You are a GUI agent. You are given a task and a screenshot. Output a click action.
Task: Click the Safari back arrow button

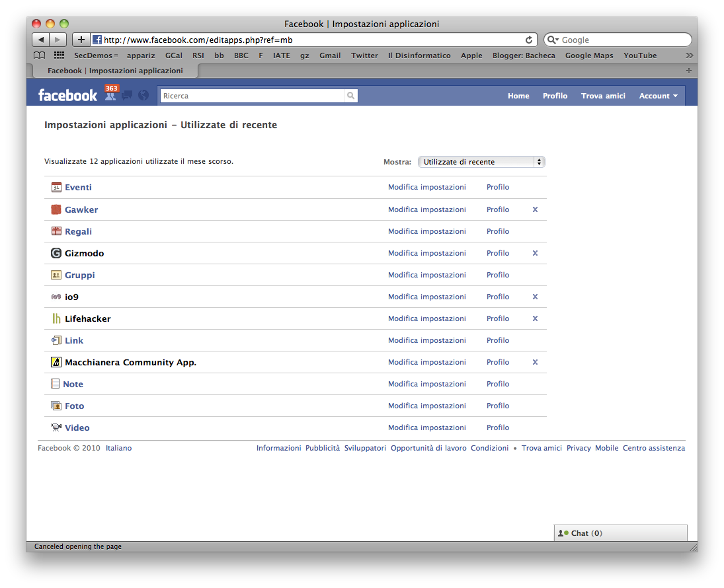click(40, 40)
